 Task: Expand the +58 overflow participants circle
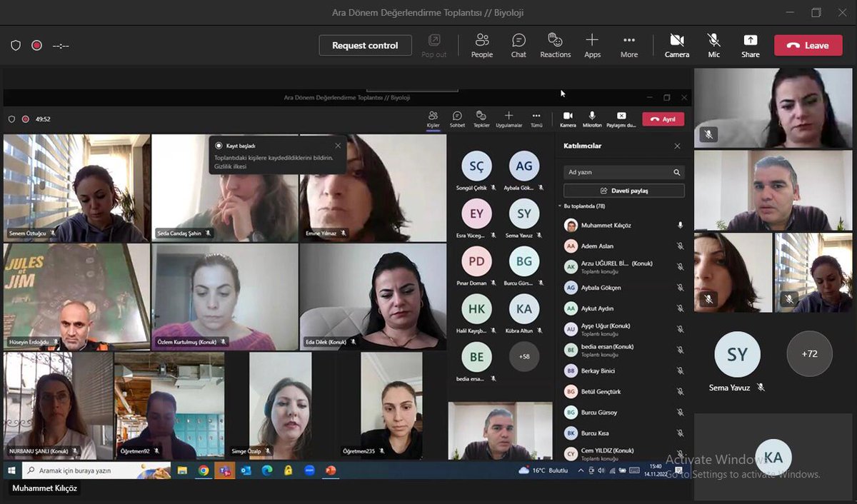click(x=524, y=356)
